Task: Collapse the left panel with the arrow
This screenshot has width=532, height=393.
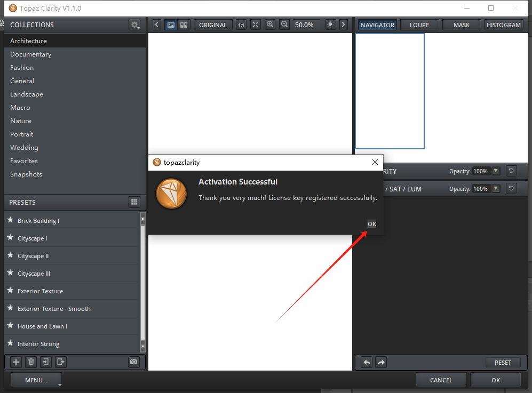Action: click(157, 25)
